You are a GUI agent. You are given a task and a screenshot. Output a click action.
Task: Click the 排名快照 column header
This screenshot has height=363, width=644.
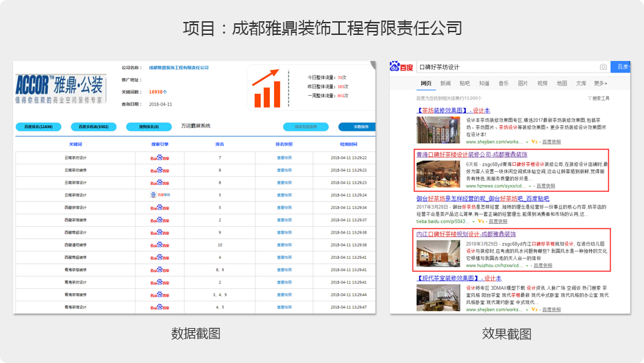click(284, 145)
